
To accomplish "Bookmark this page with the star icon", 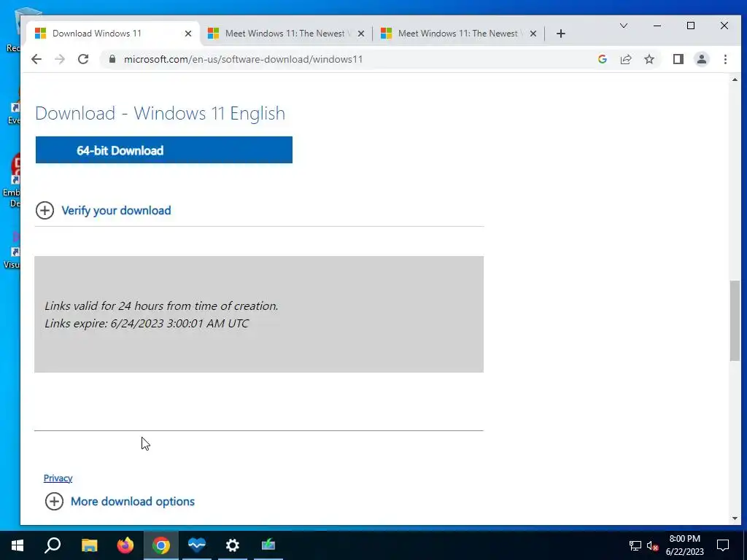I will pos(649,59).
